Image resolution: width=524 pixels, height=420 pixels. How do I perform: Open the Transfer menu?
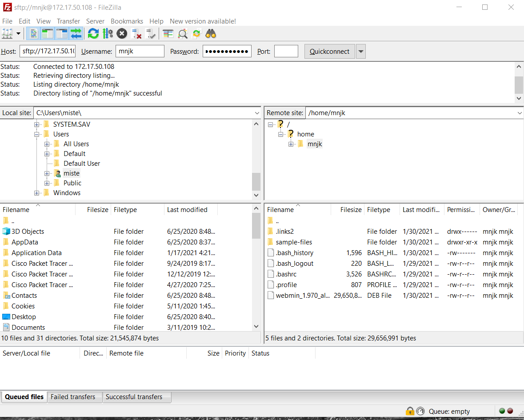click(x=68, y=21)
